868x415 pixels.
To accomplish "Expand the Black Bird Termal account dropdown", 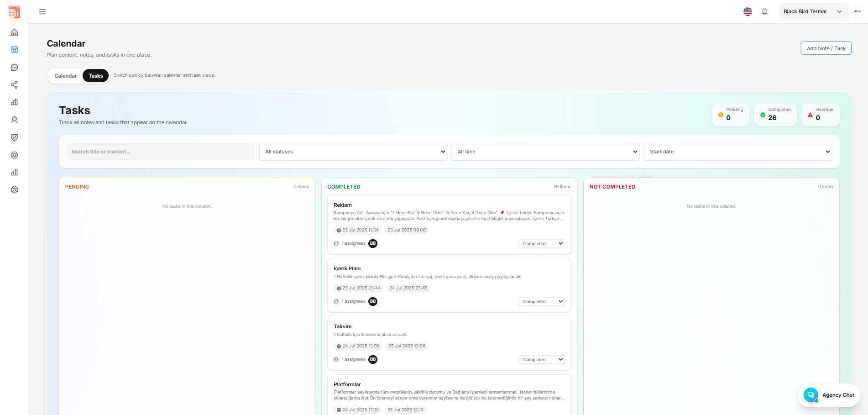I will [x=813, y=11].
